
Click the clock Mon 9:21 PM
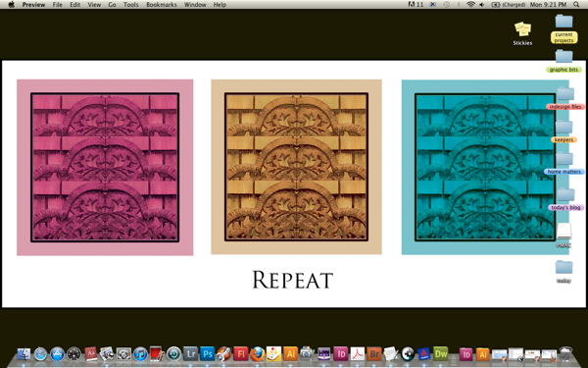point(548,5)
